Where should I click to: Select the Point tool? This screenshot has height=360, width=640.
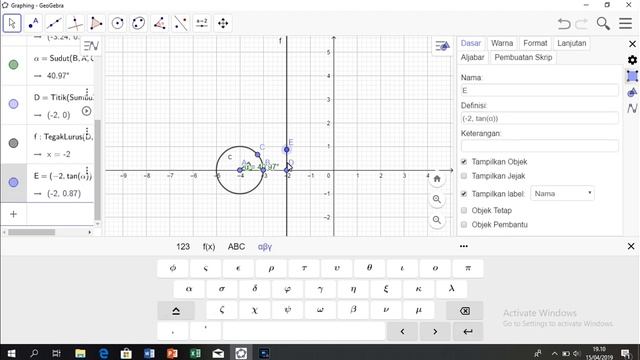pos(33,23)
